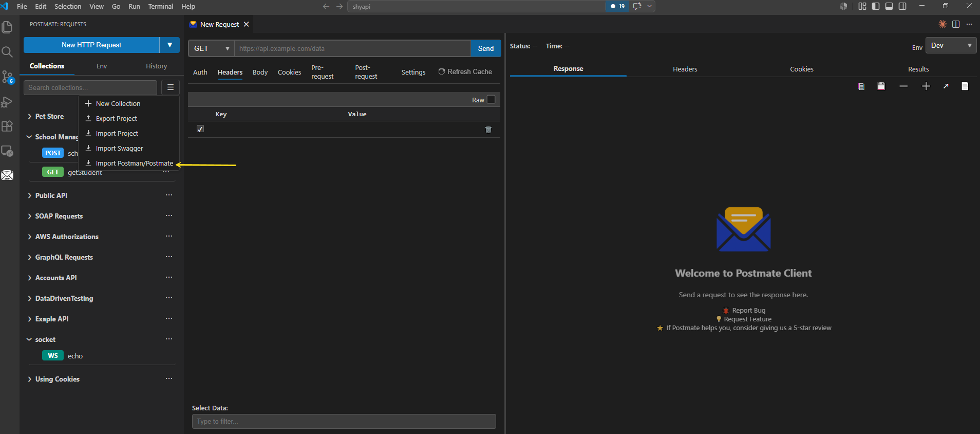The height and width of the screenshot is (434, 980).
Task: Click the arrow icon in the response toolbar
Action: [946, 86]
